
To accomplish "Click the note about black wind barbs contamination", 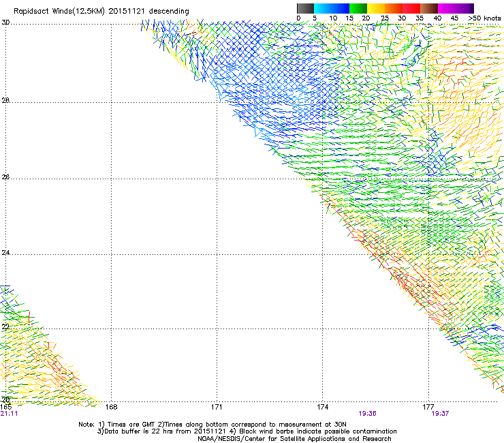I will pyautogui.click(x=318, y=431).
